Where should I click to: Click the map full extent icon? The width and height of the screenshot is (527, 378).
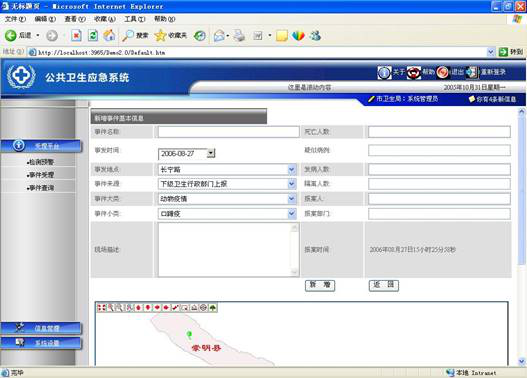click(x=101, y=307)
